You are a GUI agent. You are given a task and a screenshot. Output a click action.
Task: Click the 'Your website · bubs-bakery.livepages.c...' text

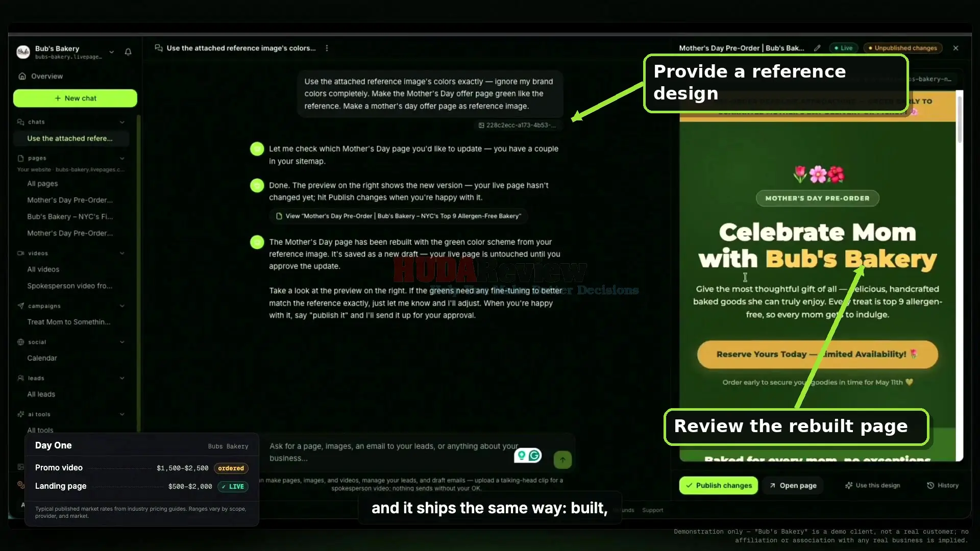tap(70, 170)
